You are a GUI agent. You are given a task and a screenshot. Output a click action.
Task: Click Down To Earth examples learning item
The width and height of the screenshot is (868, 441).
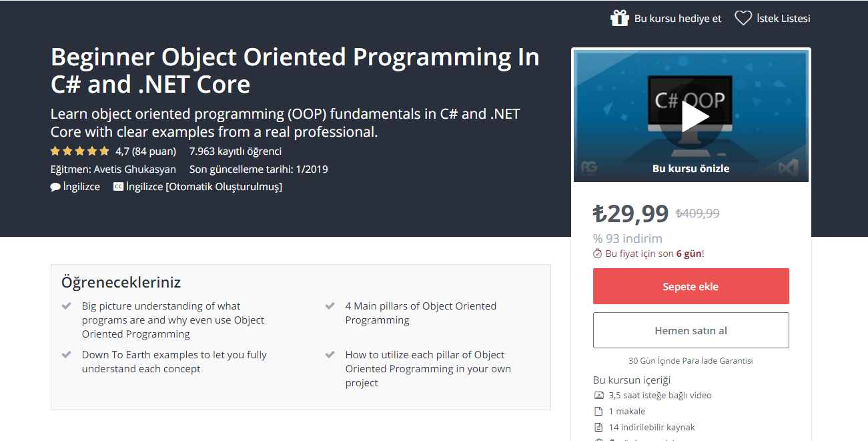pos(174,362)
